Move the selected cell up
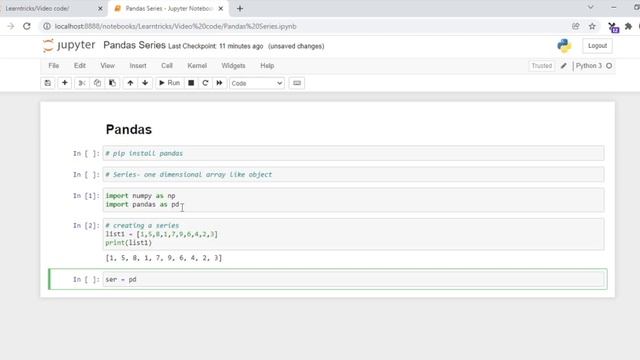Image resolution: width=640 pixels, height=360 pixels. click(130, 83)
